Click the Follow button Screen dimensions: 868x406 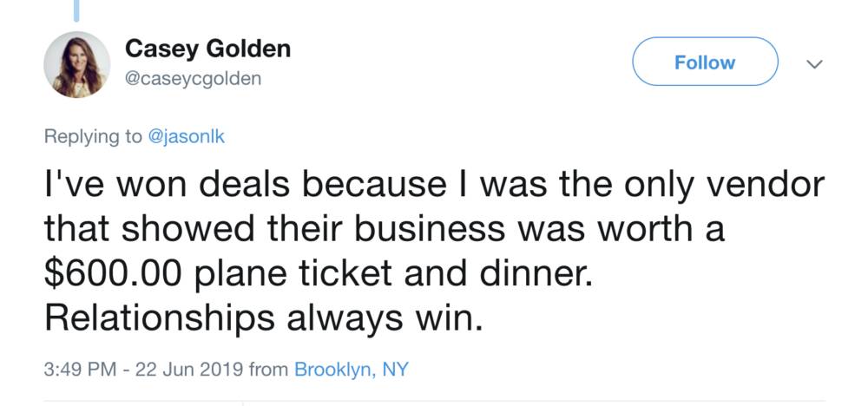[705, 62]
